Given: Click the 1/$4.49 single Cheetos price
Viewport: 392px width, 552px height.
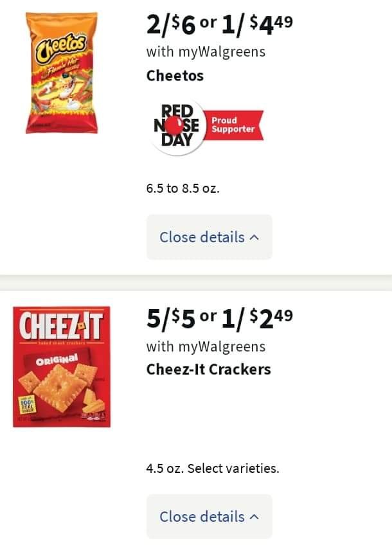Looking at the screenshot, I should (258, 25).
